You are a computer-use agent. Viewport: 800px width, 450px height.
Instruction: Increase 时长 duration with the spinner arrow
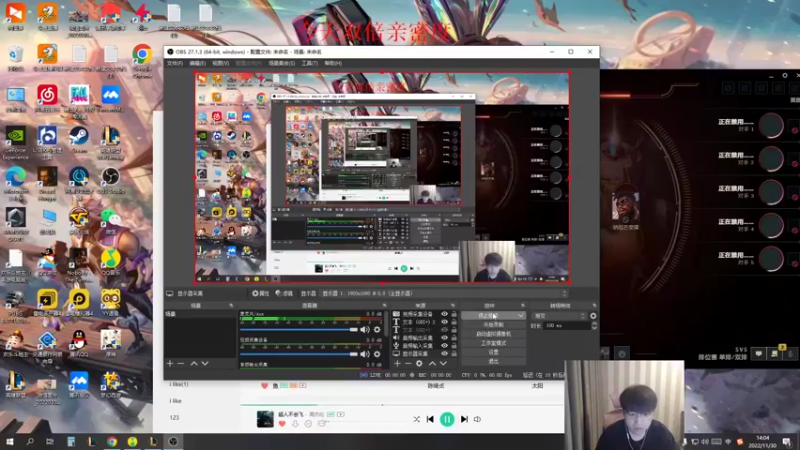594,323
